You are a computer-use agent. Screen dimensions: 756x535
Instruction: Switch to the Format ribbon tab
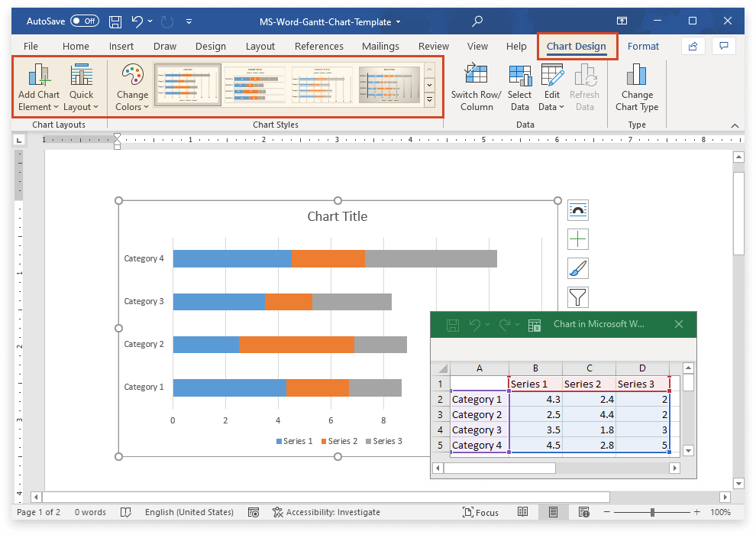point(643,46)
